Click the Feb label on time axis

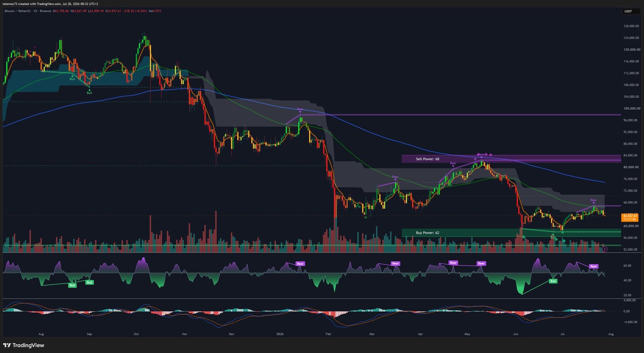point(328,334)
